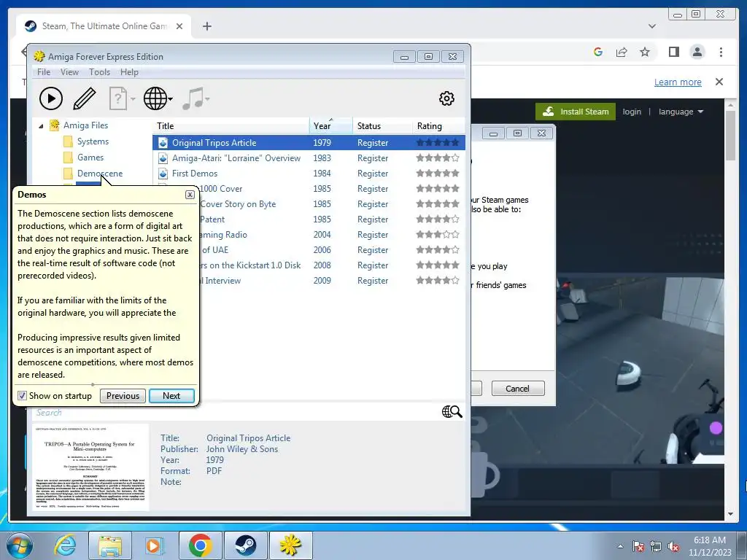Open the File menu

tap(44, 72)
